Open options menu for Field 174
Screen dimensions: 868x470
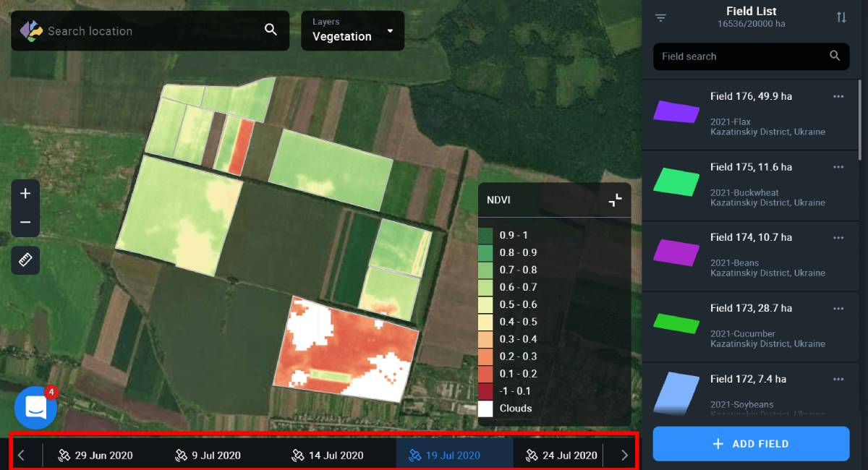coord(838,238)
